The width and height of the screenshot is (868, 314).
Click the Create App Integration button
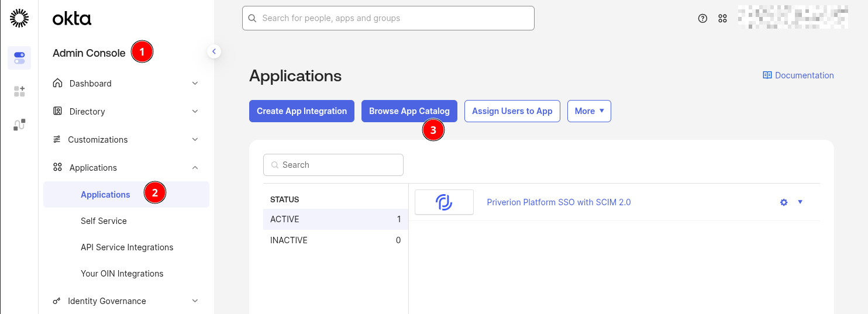click(302, 111)
